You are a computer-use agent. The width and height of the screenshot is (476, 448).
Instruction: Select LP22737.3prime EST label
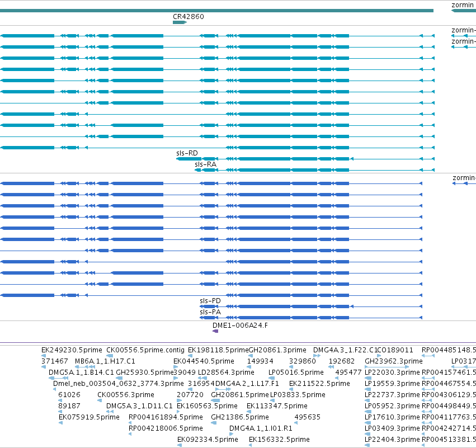(x=392, y=395)
